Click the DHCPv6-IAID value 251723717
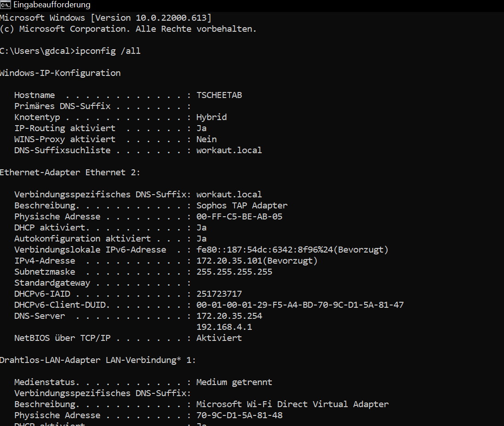 tap(219, 294)
